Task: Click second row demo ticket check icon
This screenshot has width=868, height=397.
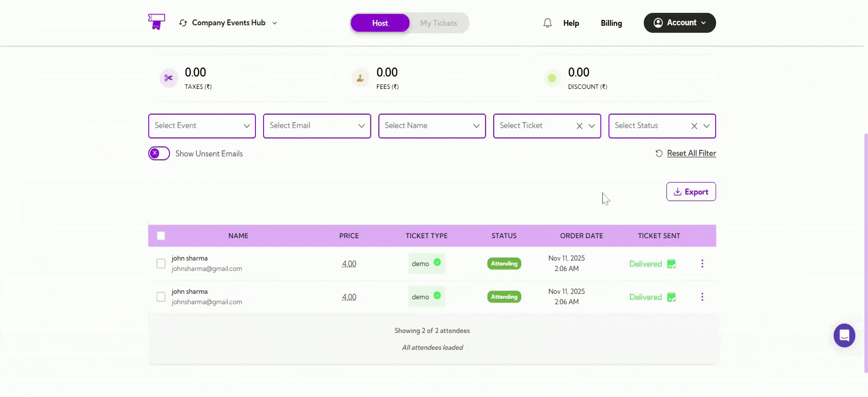Action: pos(437,295)
